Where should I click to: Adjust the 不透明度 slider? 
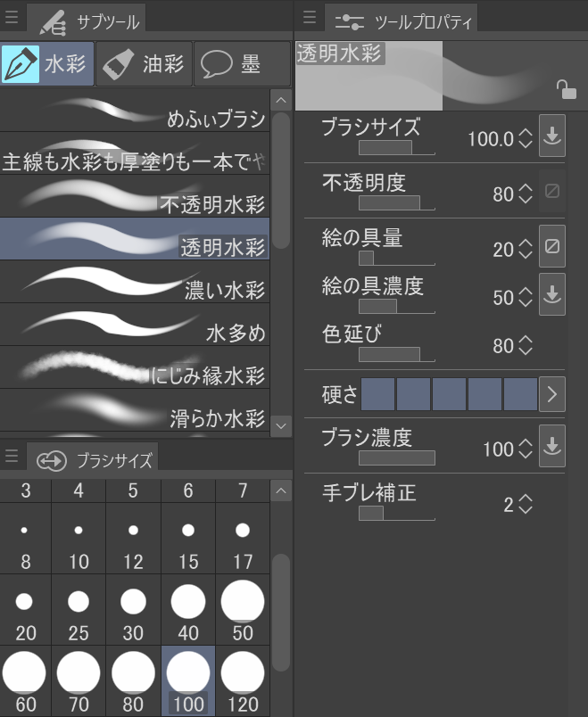click(x=397, y=202)
